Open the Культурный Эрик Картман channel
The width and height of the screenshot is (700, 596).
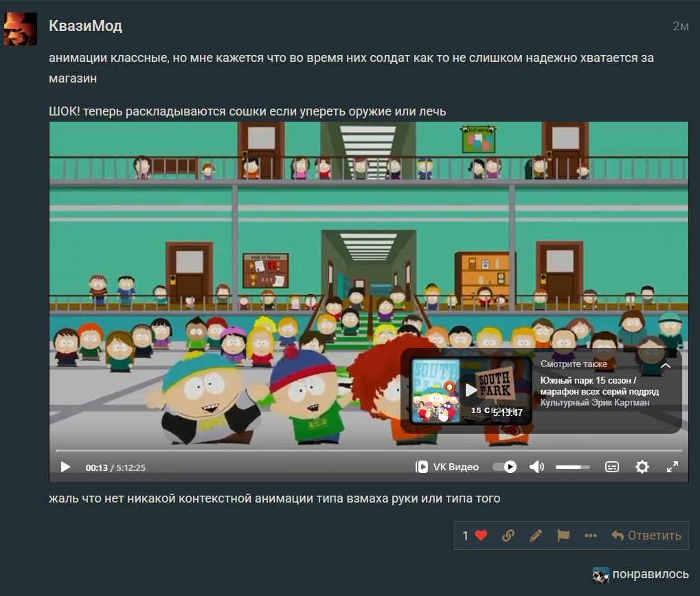click(x=595, y=403)
